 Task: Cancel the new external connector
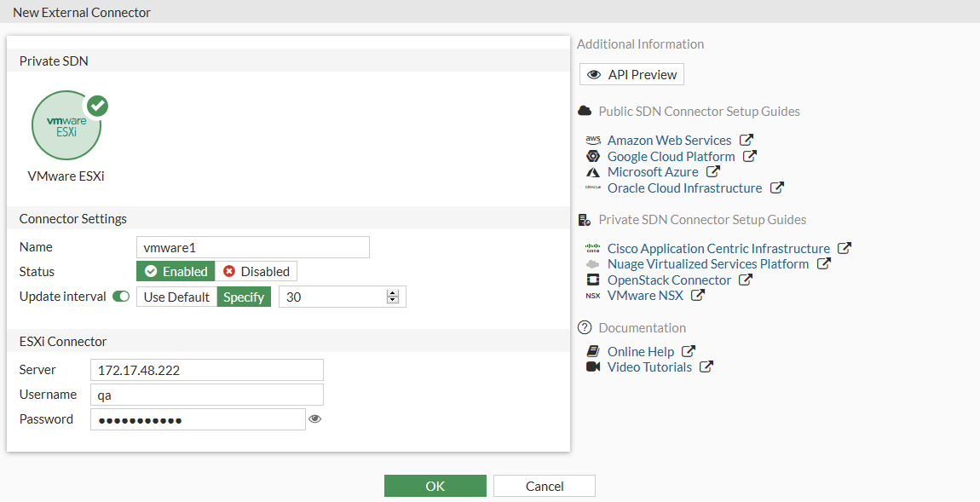tap(544, 486)
